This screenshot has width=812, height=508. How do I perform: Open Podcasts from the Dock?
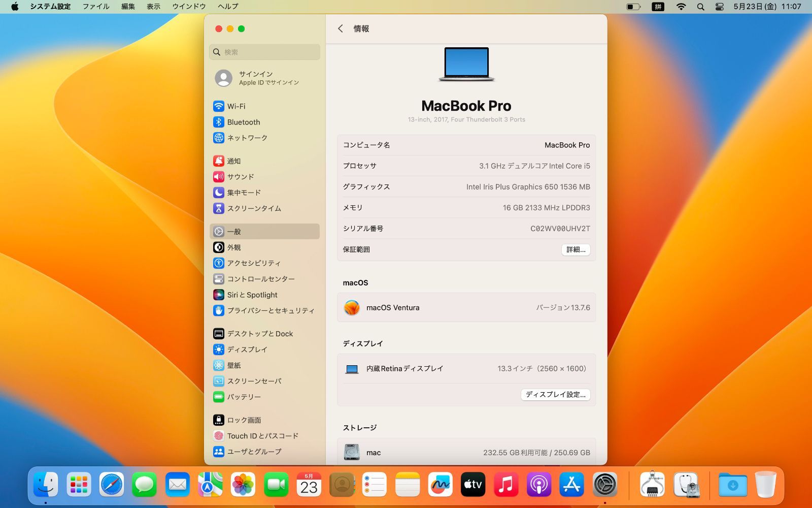pyautogui.click(x=539, y=485)
